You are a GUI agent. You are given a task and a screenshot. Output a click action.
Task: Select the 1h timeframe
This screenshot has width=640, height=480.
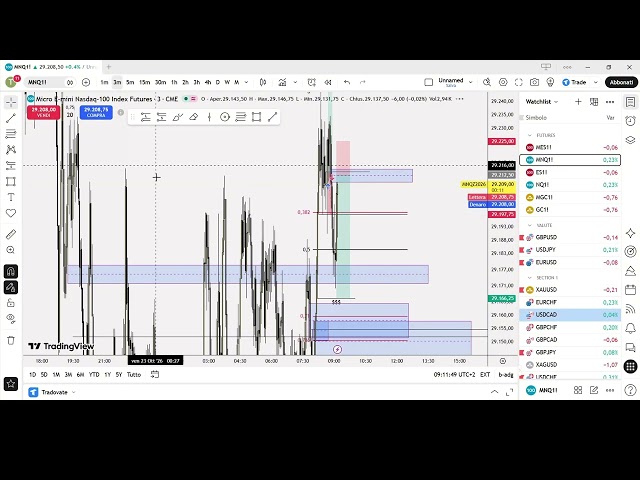[x=174, y=82]
